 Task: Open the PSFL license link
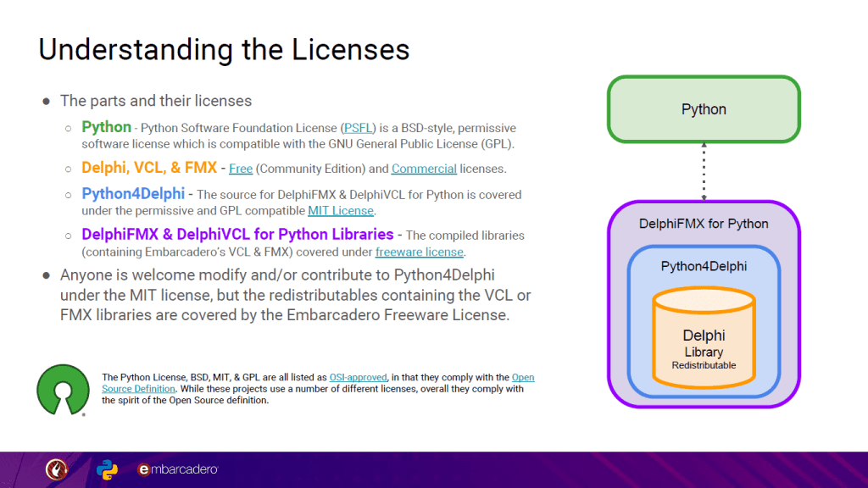pos(358,128)
